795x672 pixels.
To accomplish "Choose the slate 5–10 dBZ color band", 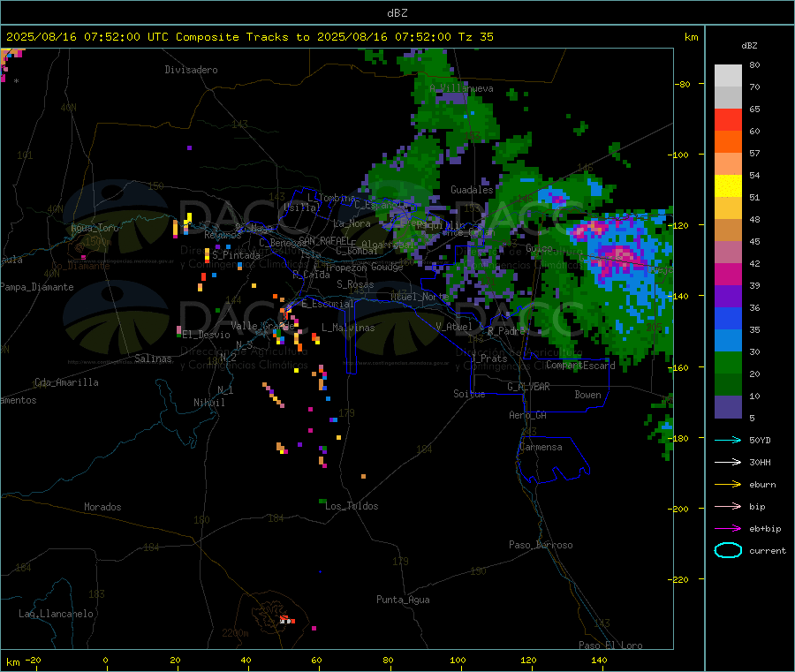I will [728, 407].
